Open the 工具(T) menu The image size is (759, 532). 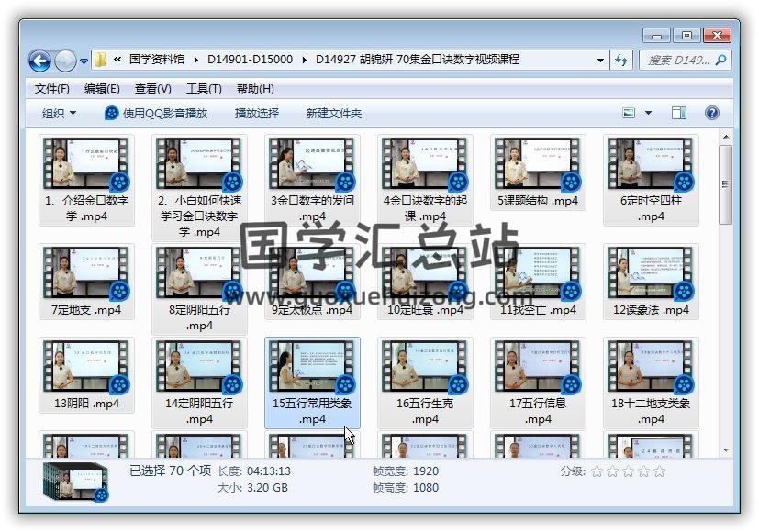(x=204, y=89)
